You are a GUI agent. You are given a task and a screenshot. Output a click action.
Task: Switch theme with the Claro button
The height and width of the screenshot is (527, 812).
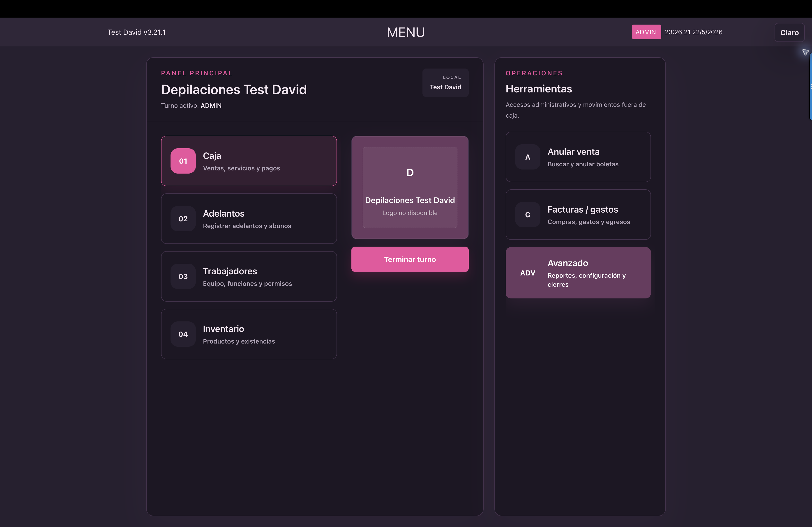click(789, 32)
